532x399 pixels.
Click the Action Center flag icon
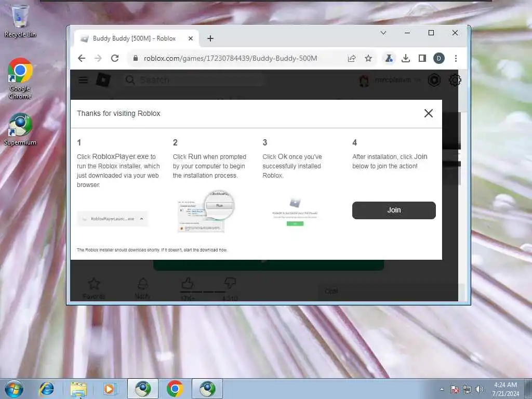[454, 389]
